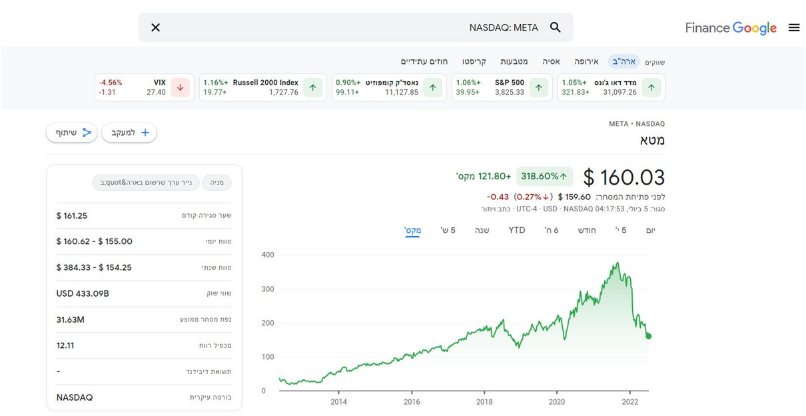This screenshot has width=806, height=416.
Task: Switch chart range to שנה
Action: (x=481, y=230)
